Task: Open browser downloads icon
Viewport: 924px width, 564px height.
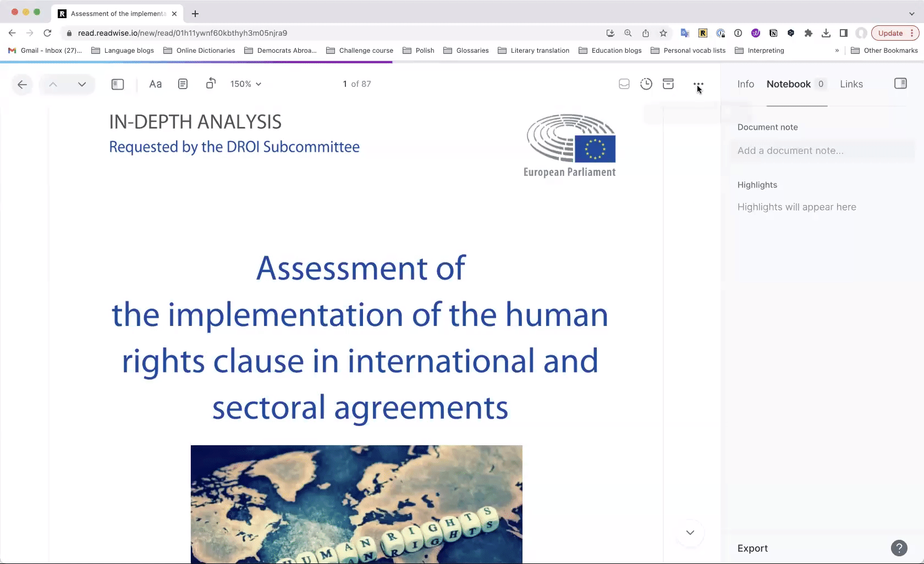Action: 826,33
